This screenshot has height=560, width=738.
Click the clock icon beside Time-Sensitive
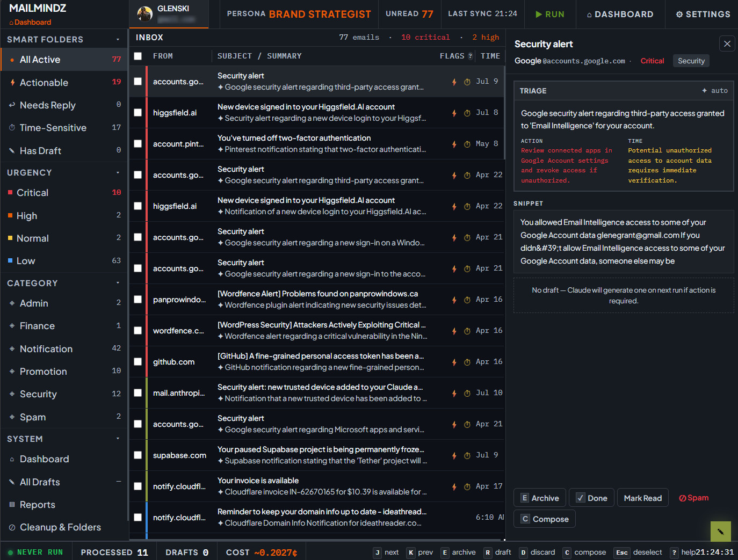click(x=12, y=128)
